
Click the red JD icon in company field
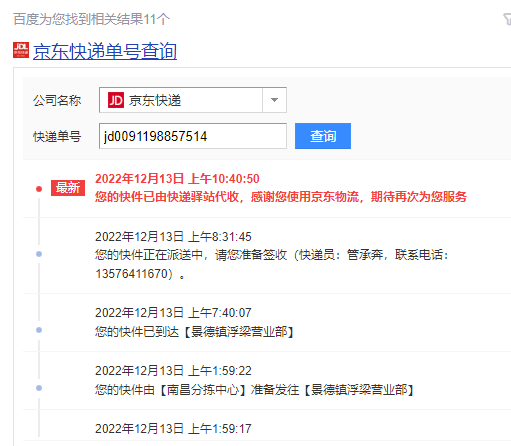tap(116, 100)
